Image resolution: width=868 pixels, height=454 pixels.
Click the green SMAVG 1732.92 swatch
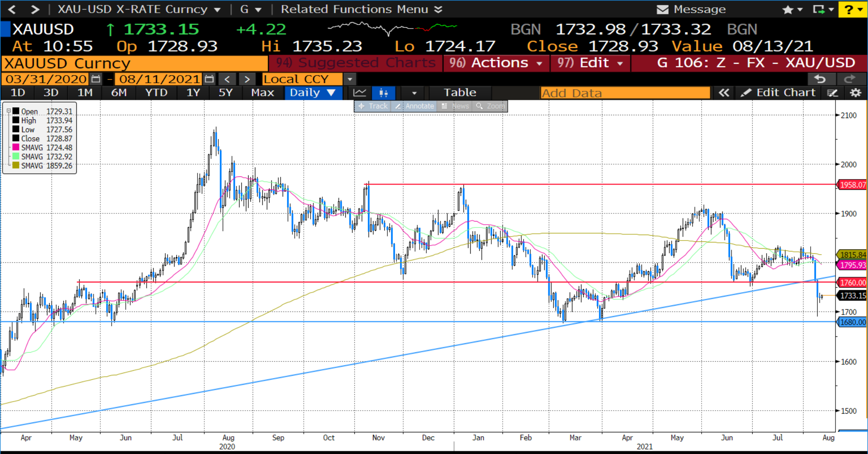(x=16, y=156)
